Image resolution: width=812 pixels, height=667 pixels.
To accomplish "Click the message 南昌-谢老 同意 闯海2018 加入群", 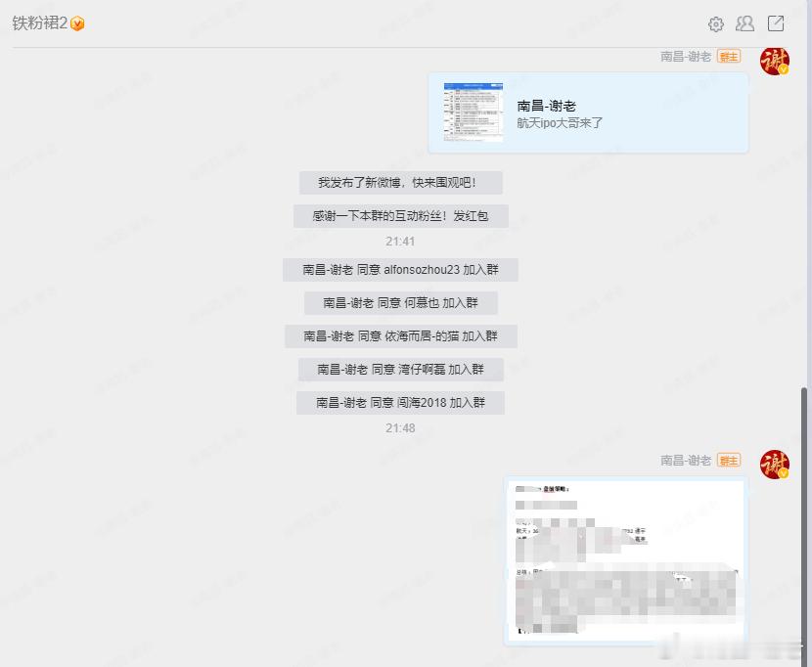I will [399, 403].
